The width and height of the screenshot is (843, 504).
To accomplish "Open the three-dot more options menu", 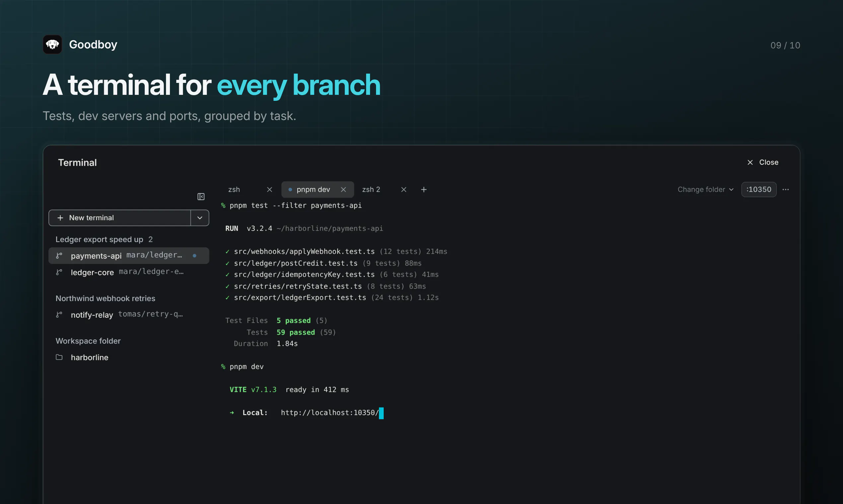I will pyautogui.click(x=785, y=190).
